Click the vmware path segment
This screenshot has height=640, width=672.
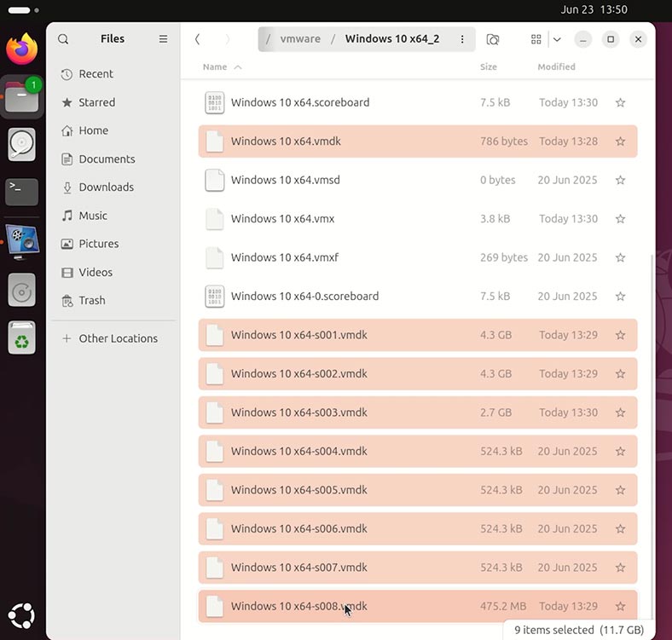300,39
